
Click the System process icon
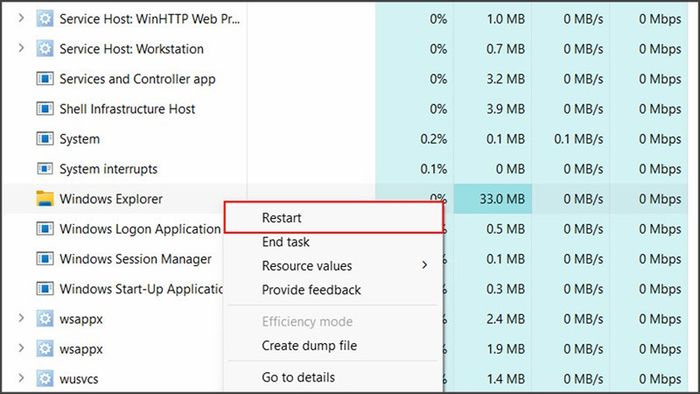point(45,139)
